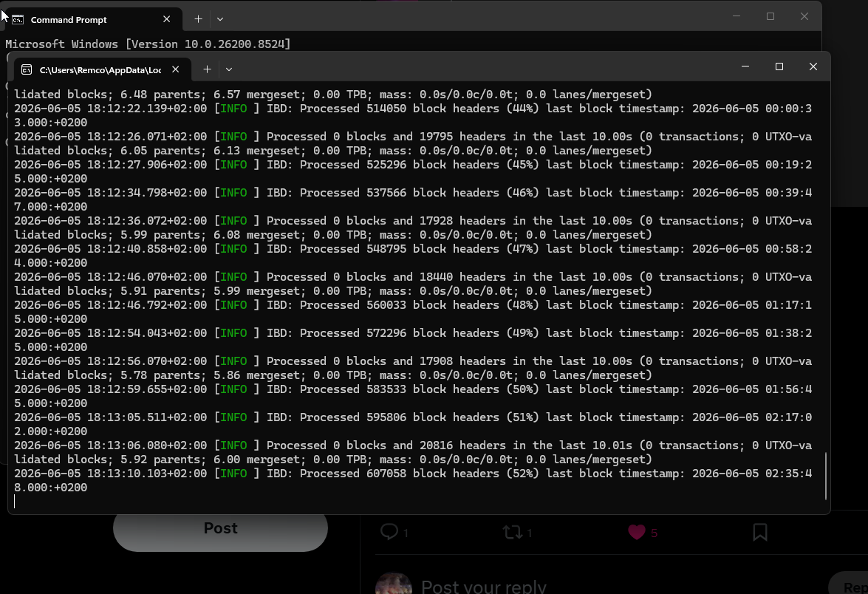
Task: Click text 'Processed 583533 block headers (50%)'
Action: click(419, 389)
